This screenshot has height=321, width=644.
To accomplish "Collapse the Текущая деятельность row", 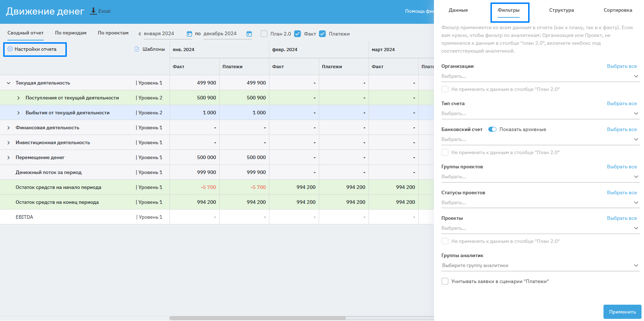I will (9, 83).
